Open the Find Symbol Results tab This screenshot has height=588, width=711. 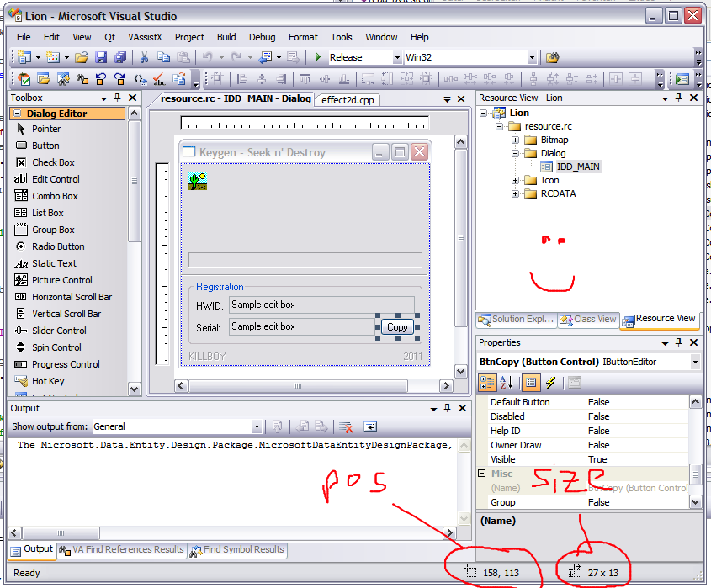point(238,550)
